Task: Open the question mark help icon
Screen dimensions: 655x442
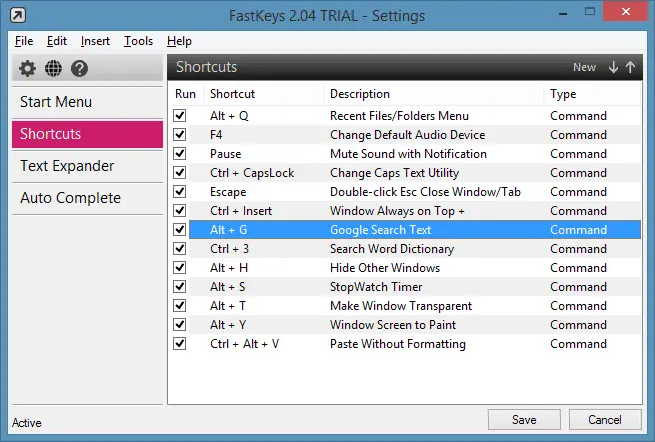Action: (x=79, y=68)
